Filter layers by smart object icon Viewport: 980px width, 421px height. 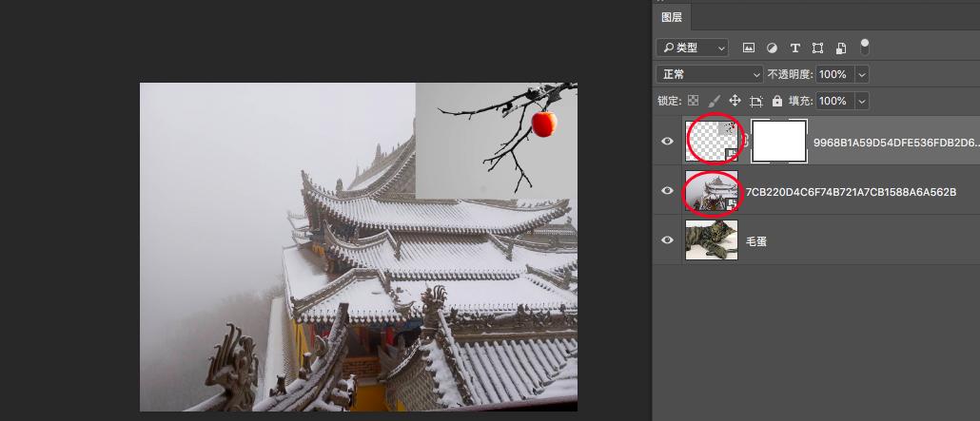(x=841, y=48)
